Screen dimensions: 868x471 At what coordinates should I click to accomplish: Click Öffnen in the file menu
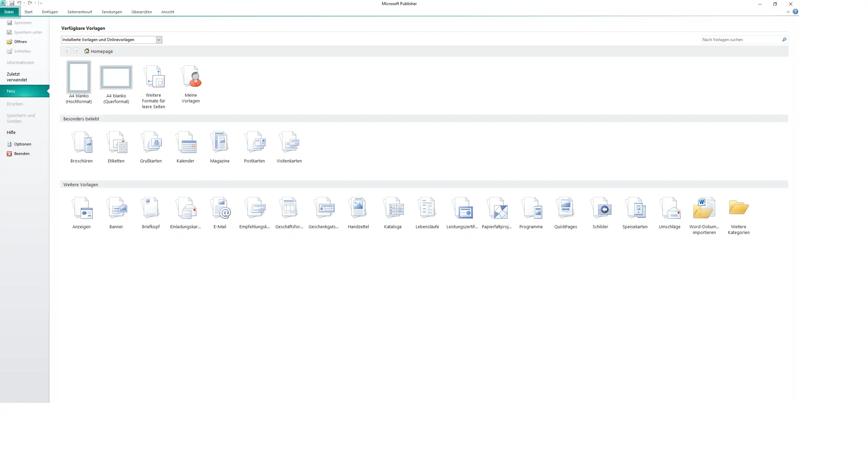[20, 42]
